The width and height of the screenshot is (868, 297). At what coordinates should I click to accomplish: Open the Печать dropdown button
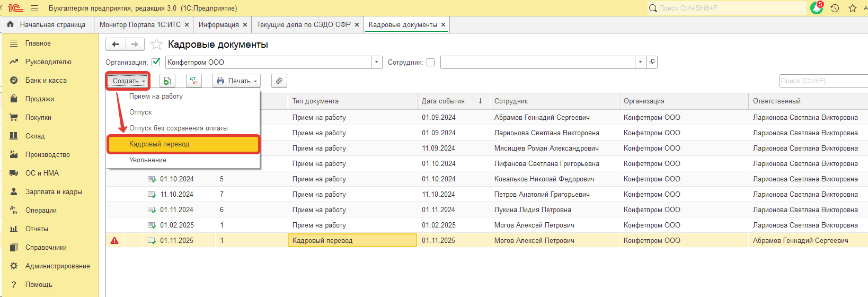236,81
